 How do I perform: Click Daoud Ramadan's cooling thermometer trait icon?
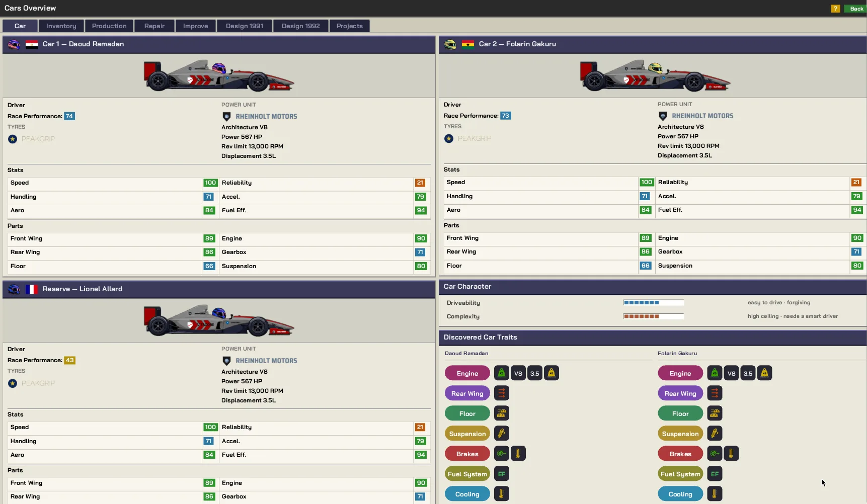coord(502,494)
